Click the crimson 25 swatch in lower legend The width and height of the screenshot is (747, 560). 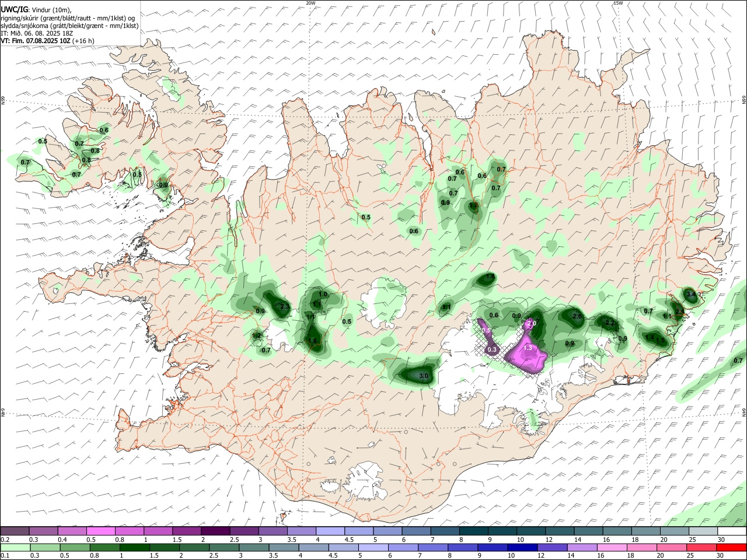pos(701,547)
